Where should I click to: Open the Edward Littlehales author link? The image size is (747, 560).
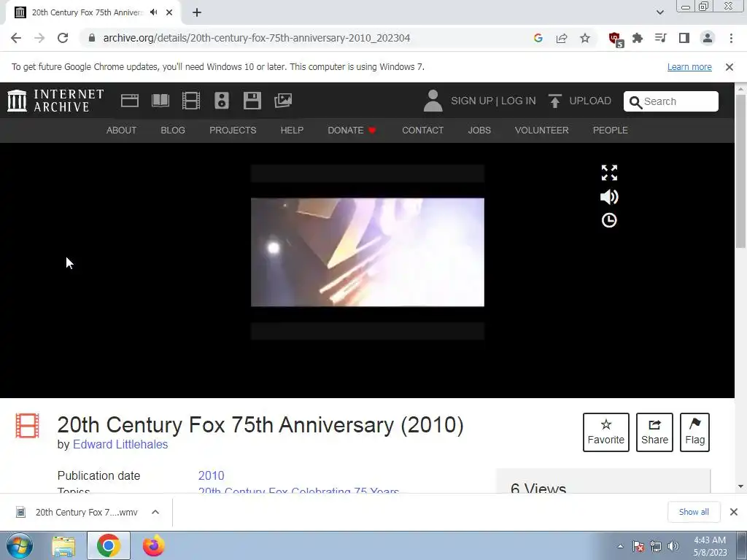pyautogui.click(x=120, y=444)
